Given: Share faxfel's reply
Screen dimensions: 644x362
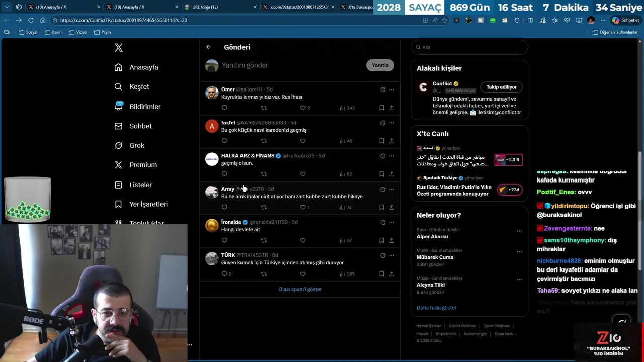Looking at the screenshot, I should tap(392, 141).
